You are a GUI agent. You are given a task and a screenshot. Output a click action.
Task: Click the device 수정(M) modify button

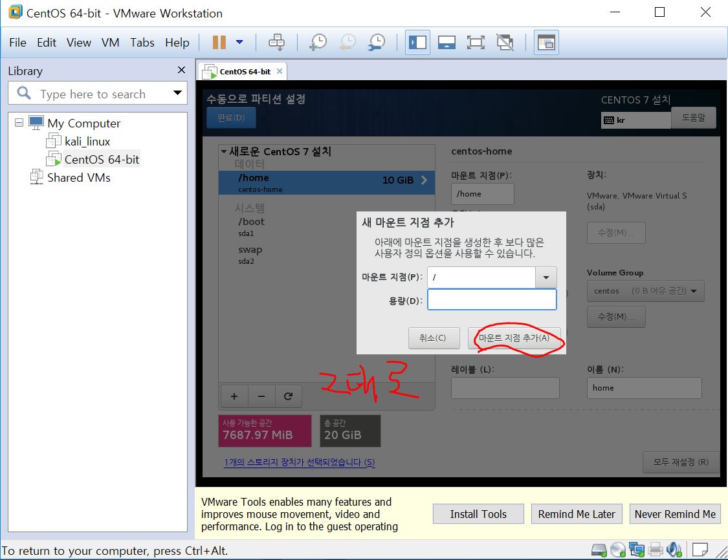[615, 232]
